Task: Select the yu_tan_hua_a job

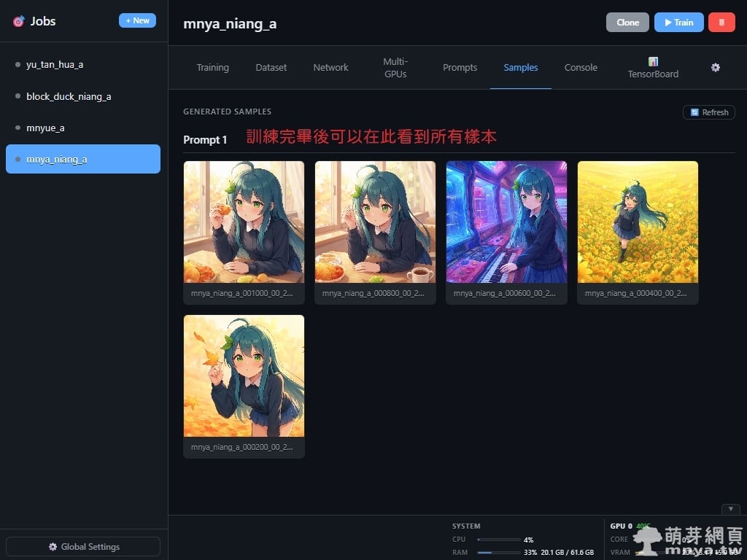Action: click(55, 64)
